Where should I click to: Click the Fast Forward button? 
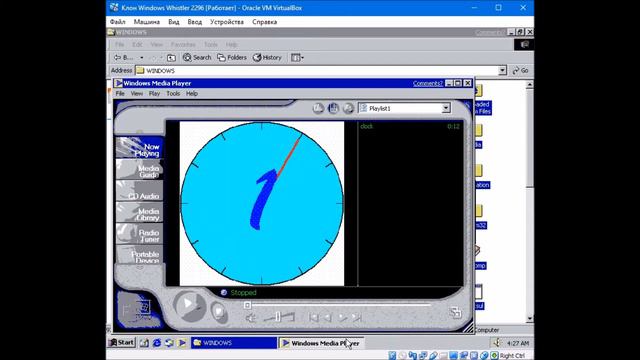point(342,318)
